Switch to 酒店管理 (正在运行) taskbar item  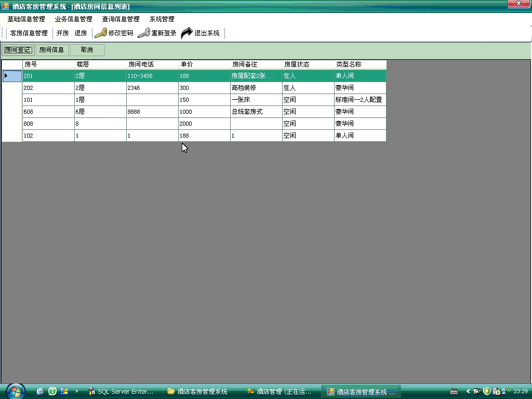280,392
